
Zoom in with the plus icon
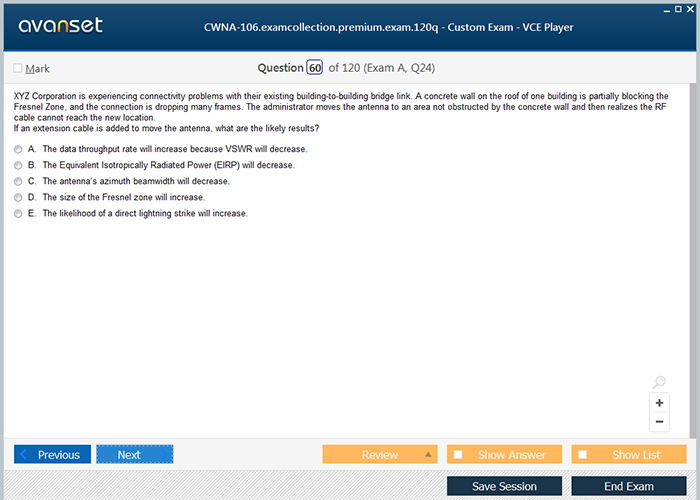(659, 403)
